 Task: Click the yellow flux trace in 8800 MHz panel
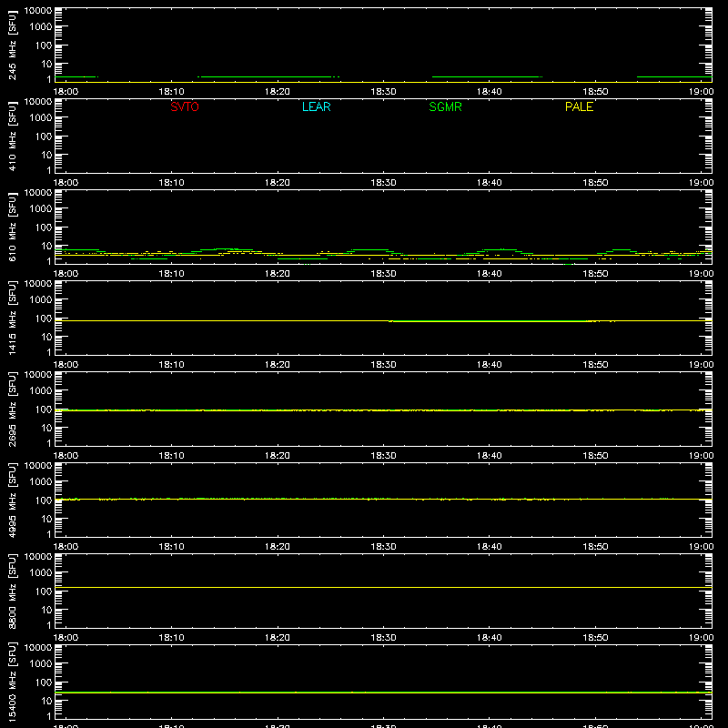pyautogui.click(x=383, y=587)
